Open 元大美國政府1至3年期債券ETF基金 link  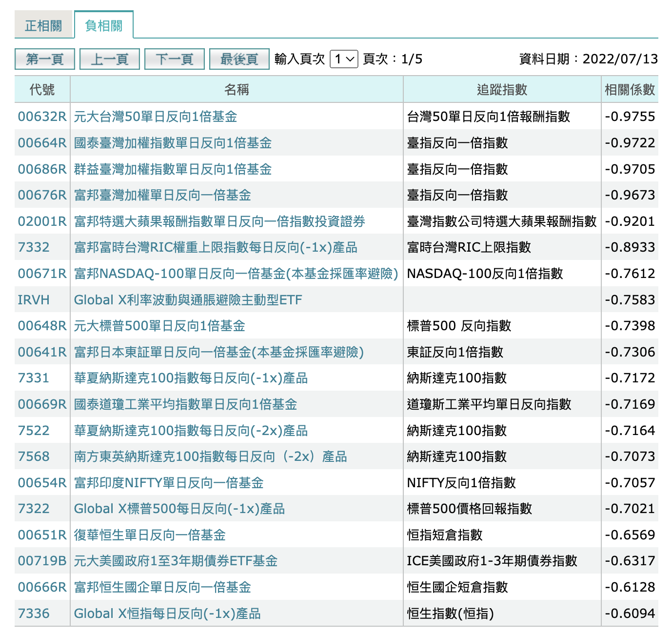pos(176,561)
